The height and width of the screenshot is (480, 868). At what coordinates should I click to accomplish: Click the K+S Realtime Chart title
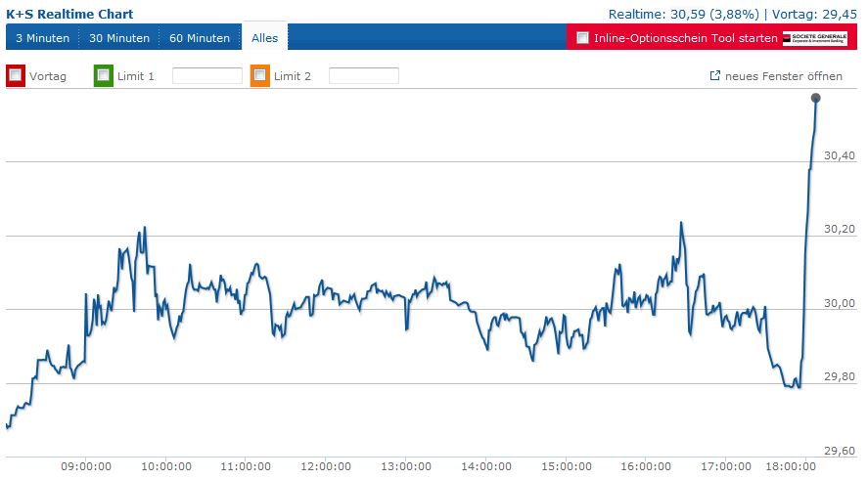69,14
